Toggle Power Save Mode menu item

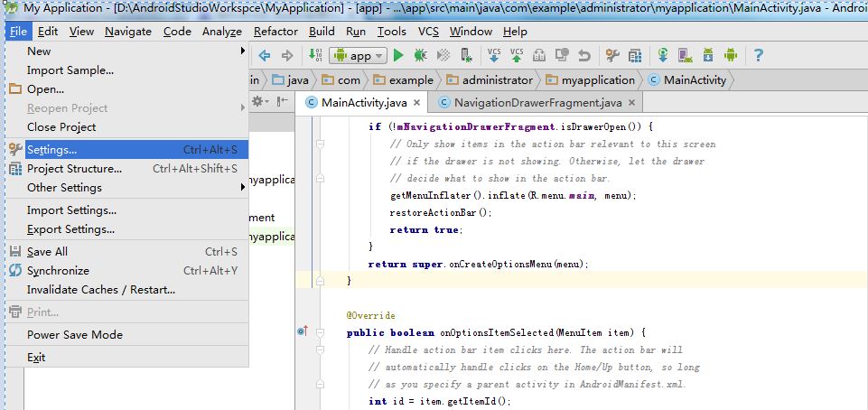(x=126, y=335)
